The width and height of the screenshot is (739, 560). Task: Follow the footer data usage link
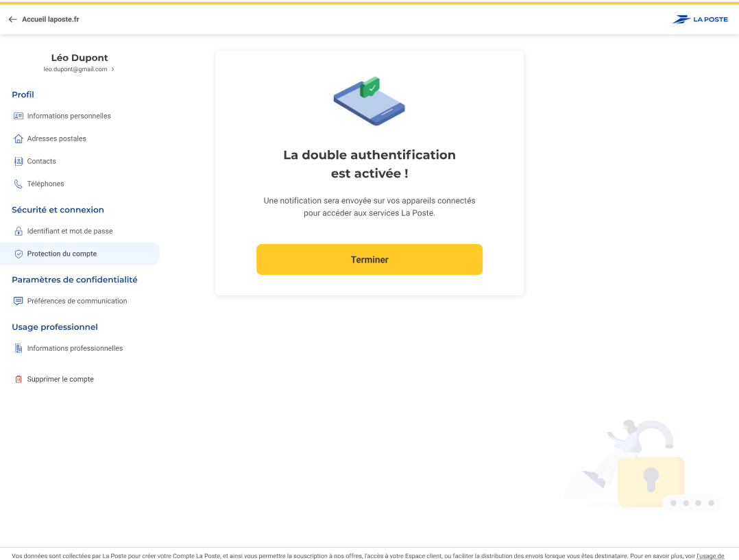[x=710, y=556]
